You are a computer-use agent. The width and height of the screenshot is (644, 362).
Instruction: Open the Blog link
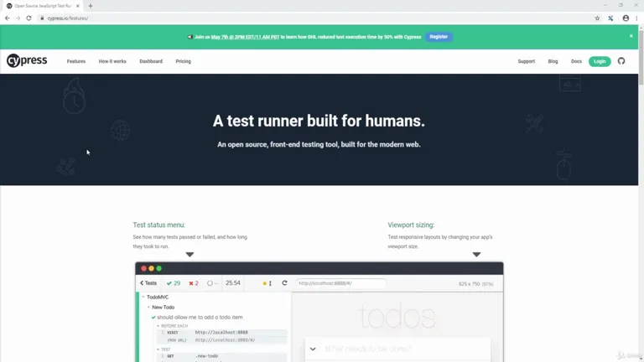(x=553, y=61)
